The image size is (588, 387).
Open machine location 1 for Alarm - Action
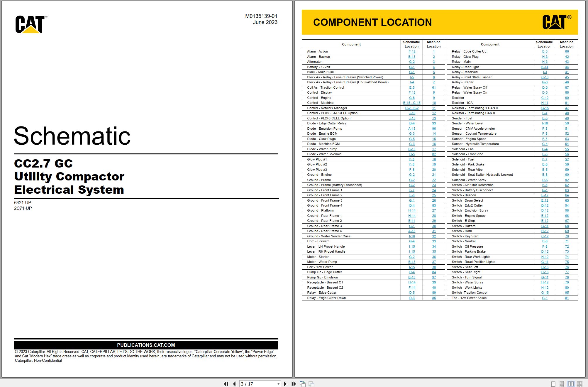tap(434, 52)
